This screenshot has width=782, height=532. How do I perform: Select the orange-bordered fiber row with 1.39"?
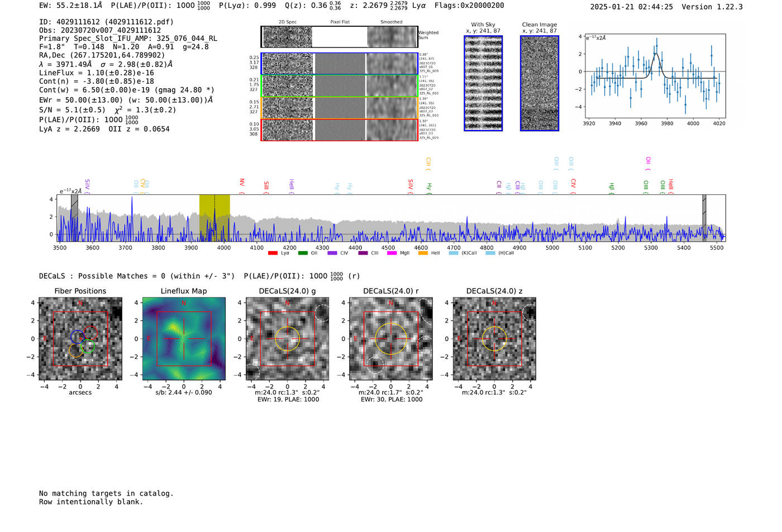tap(339, 108)
